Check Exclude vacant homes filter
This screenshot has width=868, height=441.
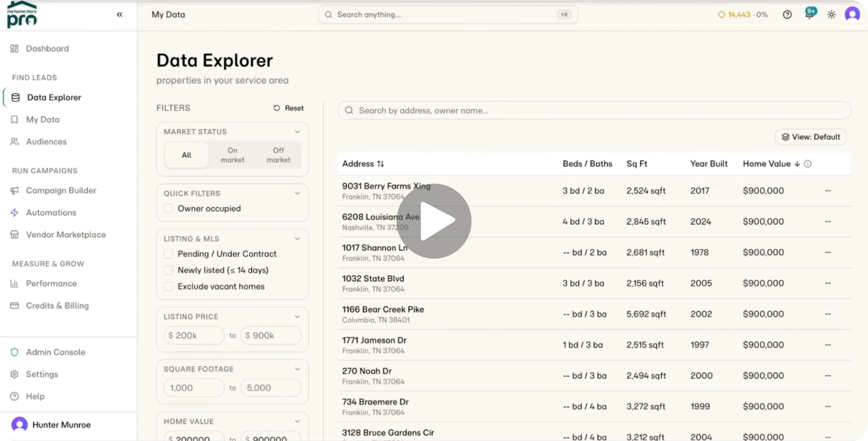tap(168, 286)
